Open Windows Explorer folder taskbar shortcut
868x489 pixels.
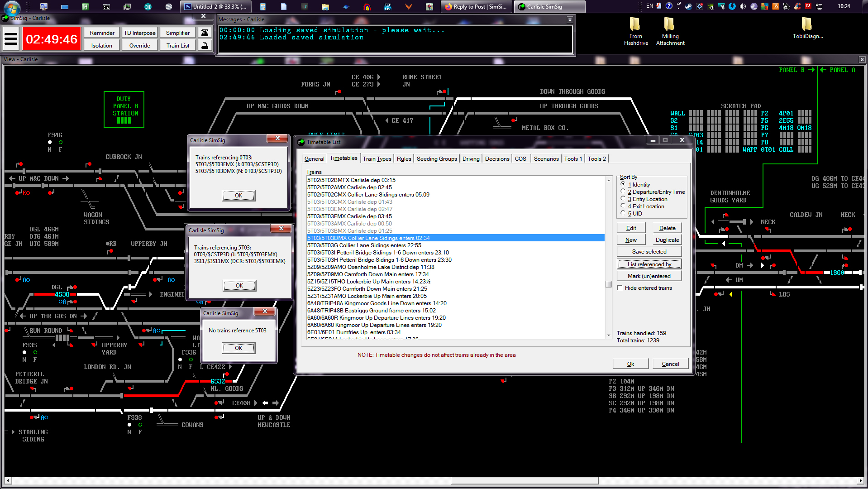point(325,7)
